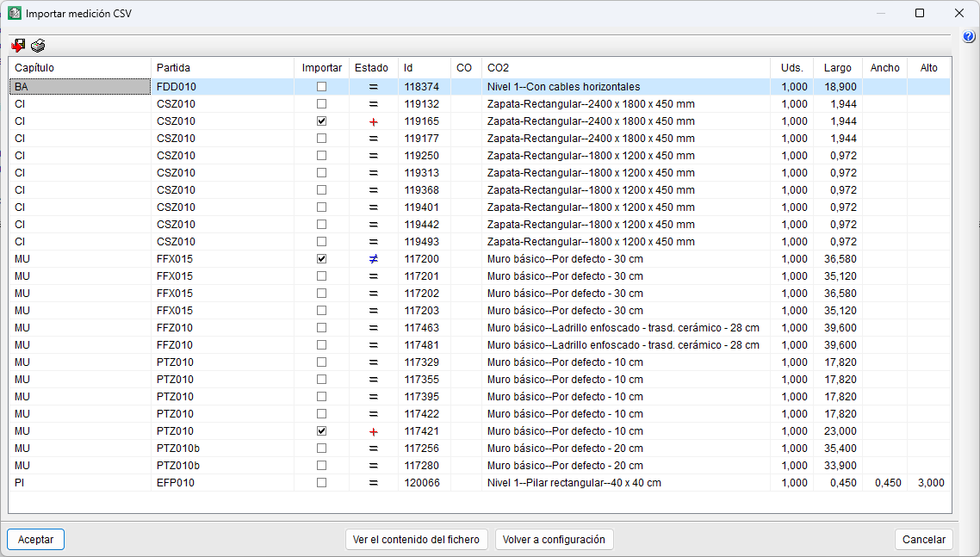Click the Partida column header
980x557 pixels.
point(222,67)
